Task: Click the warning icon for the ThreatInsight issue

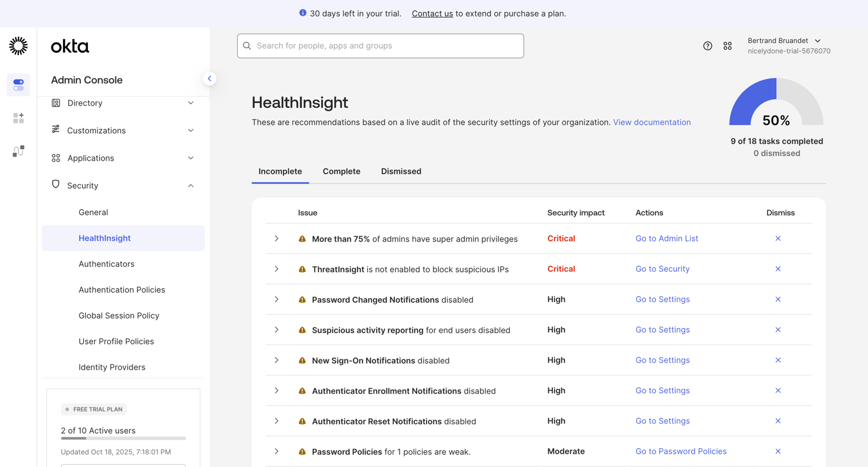Action: coord(302,269)
